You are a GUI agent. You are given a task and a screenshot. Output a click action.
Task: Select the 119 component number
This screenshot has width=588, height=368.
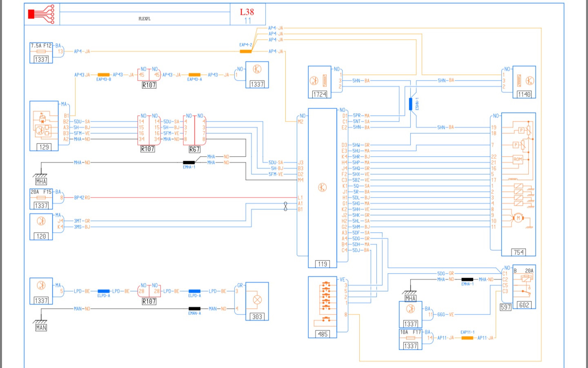[323, 264]
